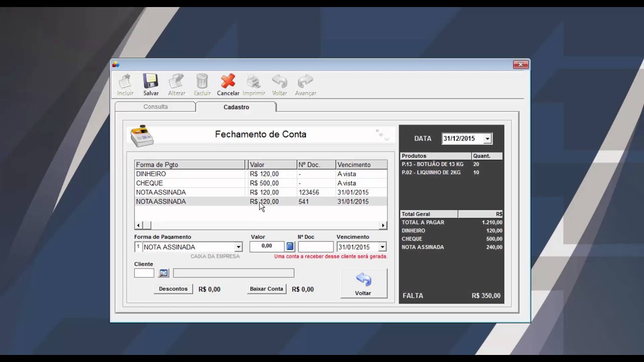Image resolution: width=644 pixels, height=362 pixels.
Task: Click the table's right scroll arrow
Action: pyautogui.click(x=383, y=225)
